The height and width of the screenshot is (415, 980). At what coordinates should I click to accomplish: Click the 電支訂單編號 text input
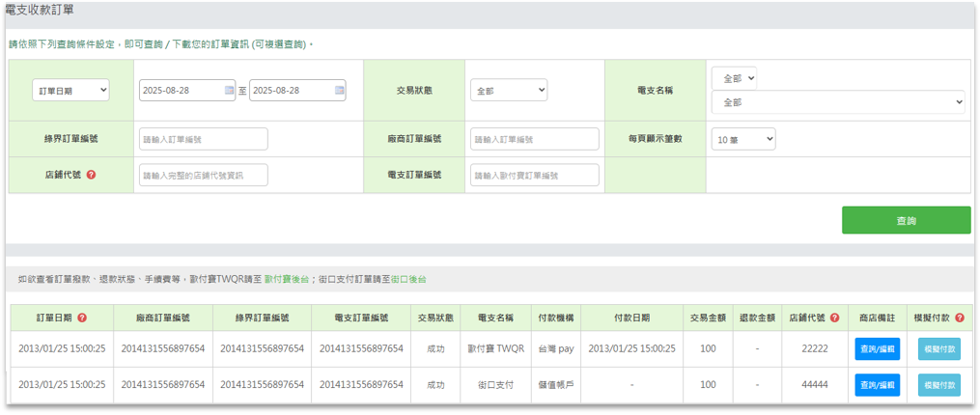pyautogui.click(x=534, y=175)
